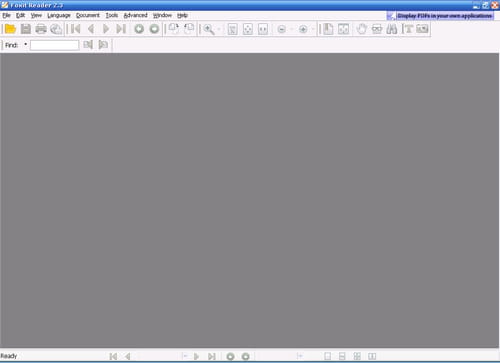Image resolution: width=500 pixels, height=363 pixels.
Task: Rotate page using the rotate left icon
Action: (x=174, y=29)
